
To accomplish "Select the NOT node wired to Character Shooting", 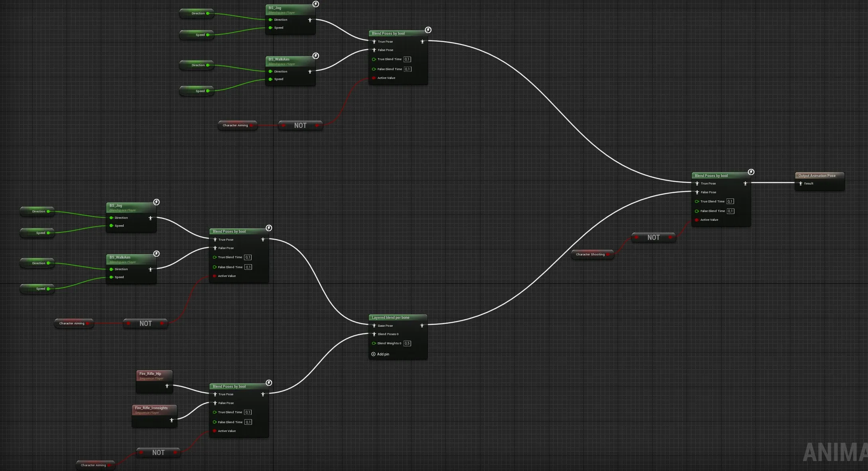I will pyautogui.click(x=653, y=237).
